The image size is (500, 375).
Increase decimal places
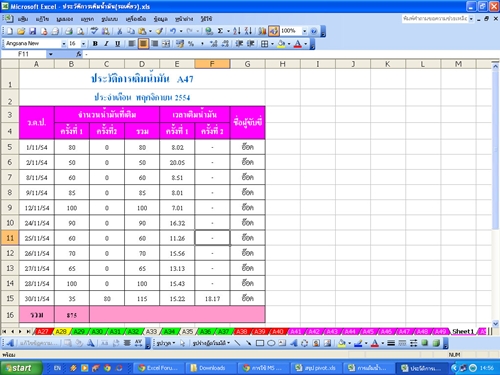click(214, 44)
